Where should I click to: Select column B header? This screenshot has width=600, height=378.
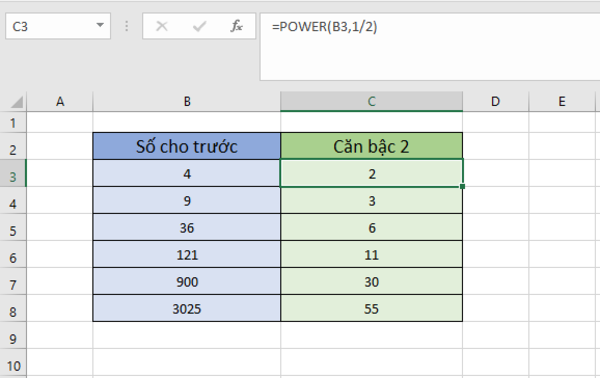[x=187, y=102]
